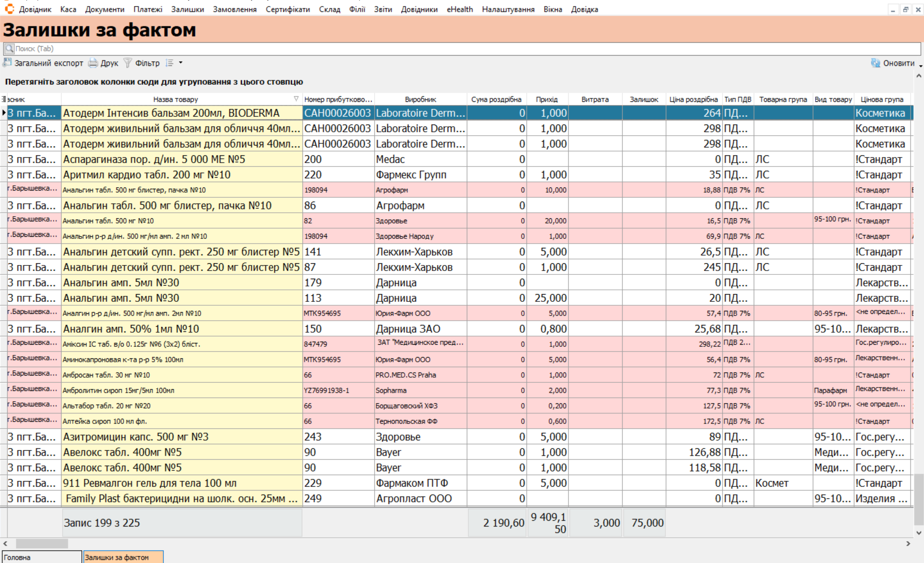
Task: Click the column chooser icon at grid corner
Action: [x=4, y=99]
